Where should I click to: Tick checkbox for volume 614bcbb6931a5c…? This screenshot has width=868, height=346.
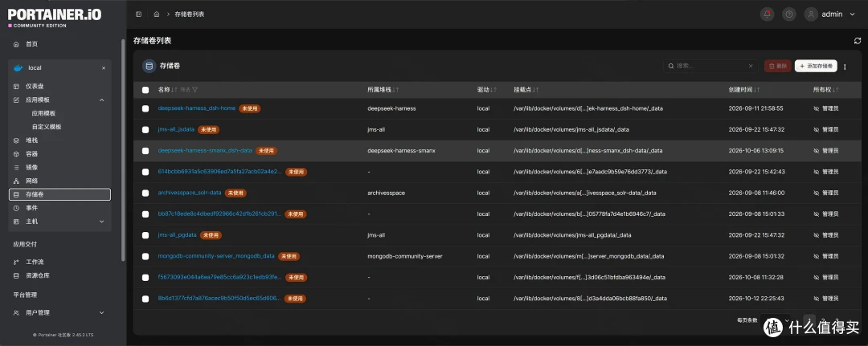pyautogui.click(x=145, y=172)
